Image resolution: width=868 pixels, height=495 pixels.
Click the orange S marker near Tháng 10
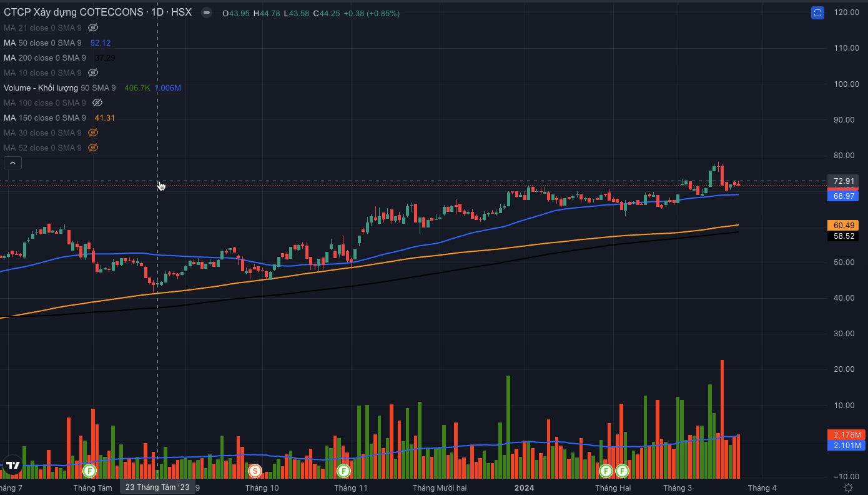(254, 470)
